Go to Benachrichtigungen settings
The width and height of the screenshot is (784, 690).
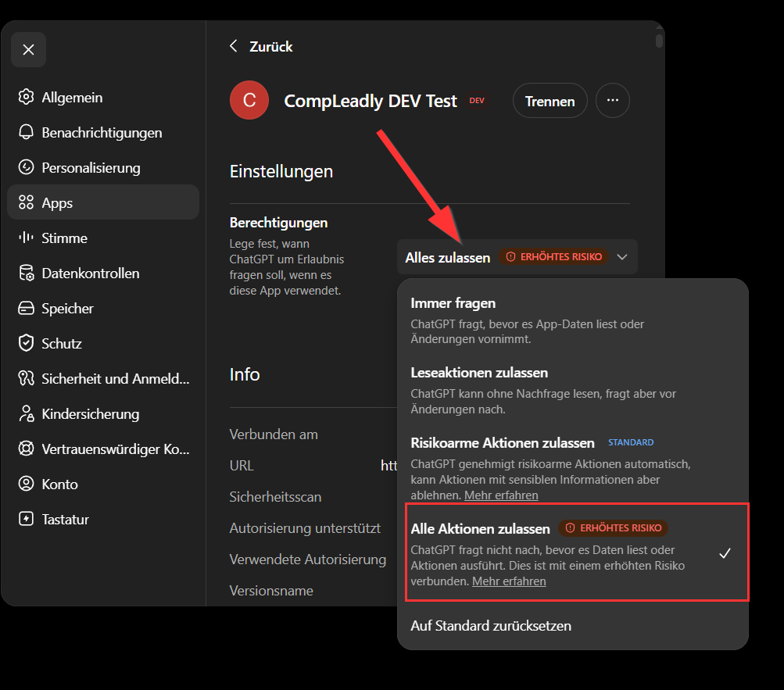[x=103, y=133]
